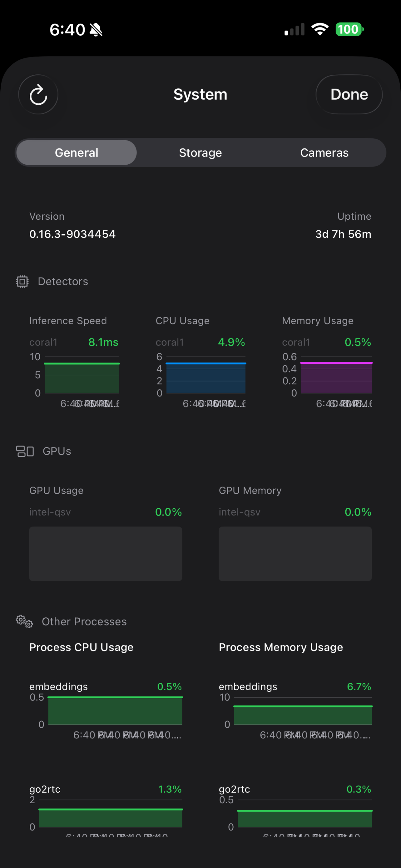Refresh the system statistics

pos(38,94)
